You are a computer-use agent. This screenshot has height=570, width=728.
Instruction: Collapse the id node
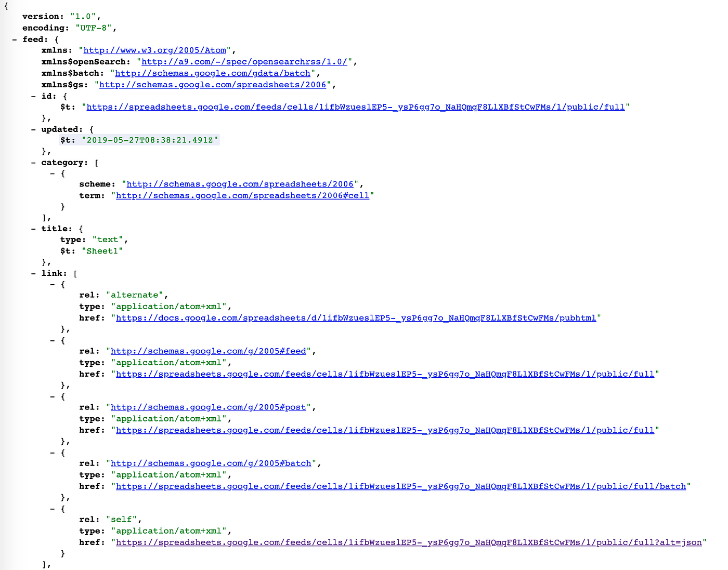pos(33,96)
